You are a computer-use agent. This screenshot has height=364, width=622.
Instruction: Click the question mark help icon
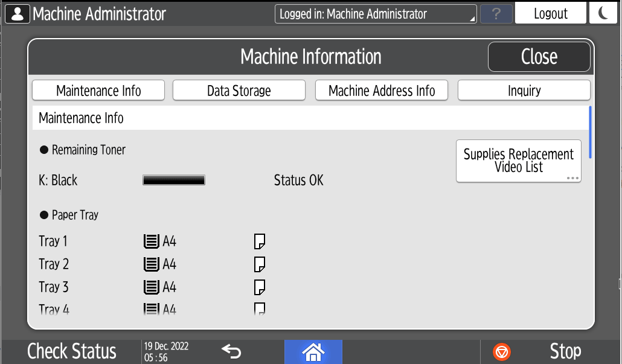pyautogui.click(x=496, y=14)
